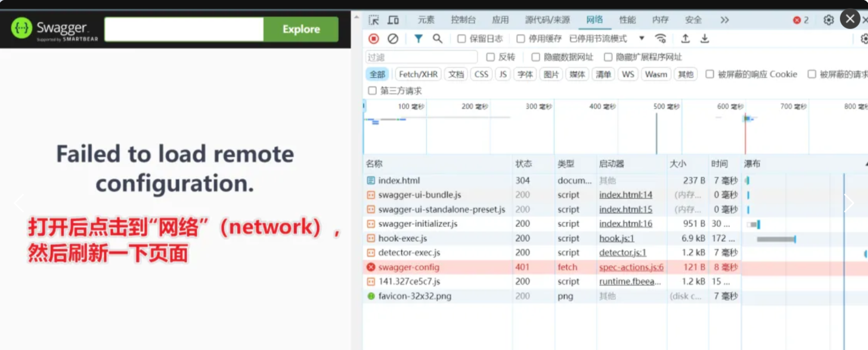Toggle the 被屏蔽的响应 Cookie checkbox
868x350 pixels.
710,74
